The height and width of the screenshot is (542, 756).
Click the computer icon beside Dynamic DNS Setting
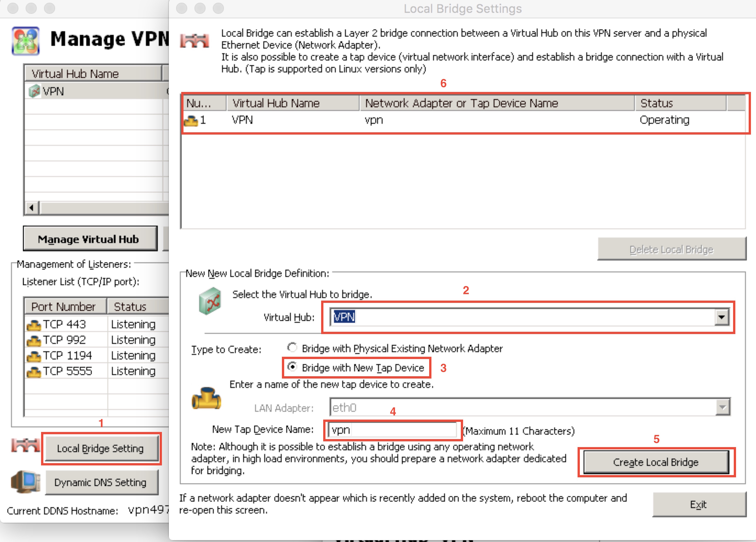(x=26, y=482)
